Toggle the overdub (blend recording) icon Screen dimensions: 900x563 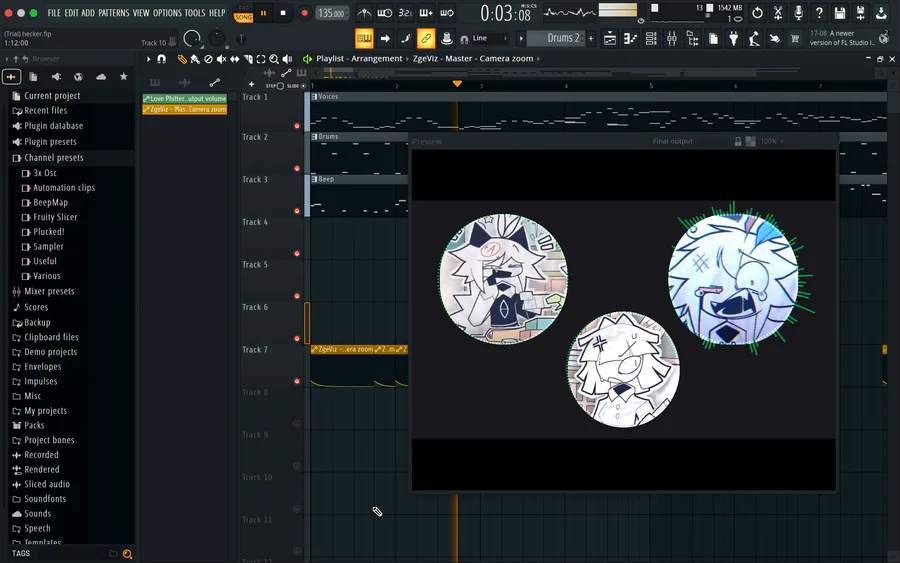point(426,13)
